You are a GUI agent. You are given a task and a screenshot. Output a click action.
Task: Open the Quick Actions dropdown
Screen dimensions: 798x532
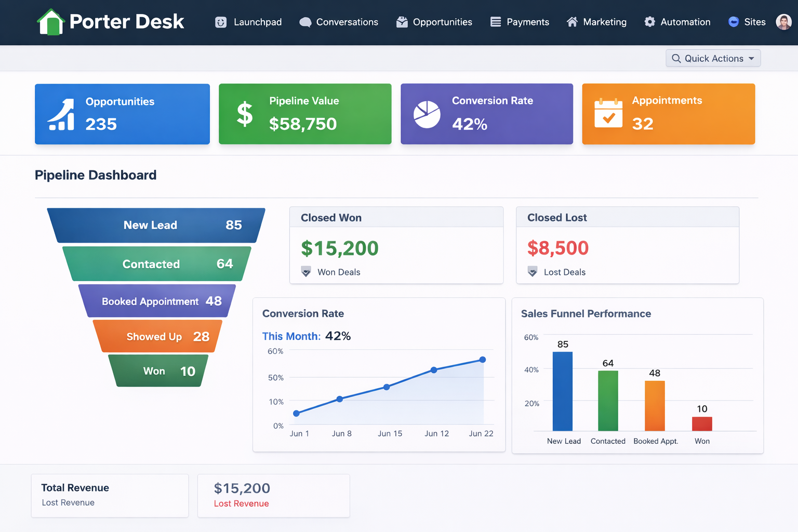pos(713,58)
